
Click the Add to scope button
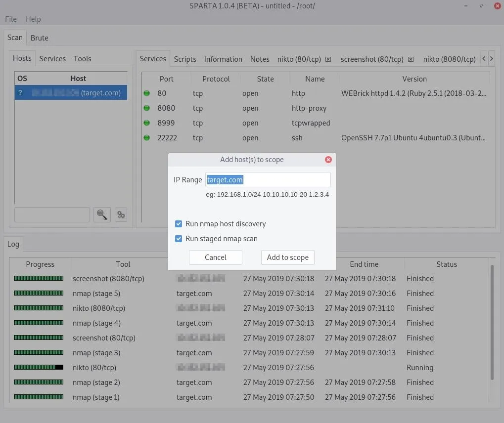288,257
